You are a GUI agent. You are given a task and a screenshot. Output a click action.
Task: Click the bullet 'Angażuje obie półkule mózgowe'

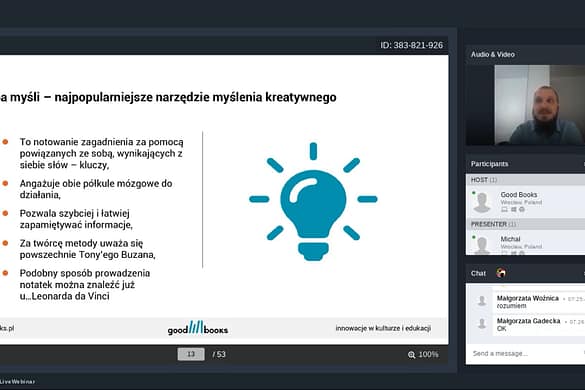(x=96, y=189)
